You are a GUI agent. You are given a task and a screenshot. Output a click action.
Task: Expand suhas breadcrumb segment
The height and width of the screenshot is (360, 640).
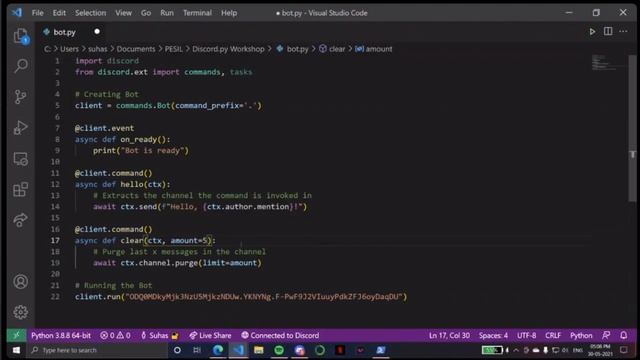point(98,49)
